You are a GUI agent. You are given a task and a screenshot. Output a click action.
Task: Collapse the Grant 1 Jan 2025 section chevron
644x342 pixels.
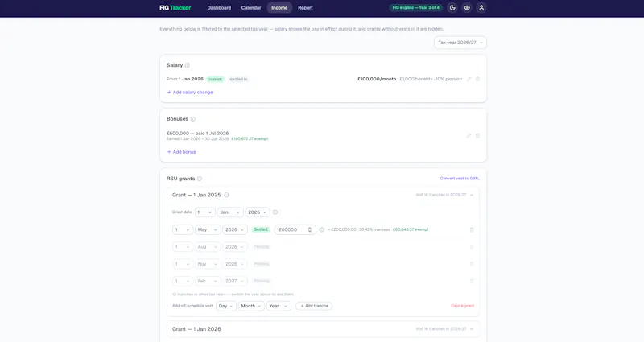(x=472, y=195)
